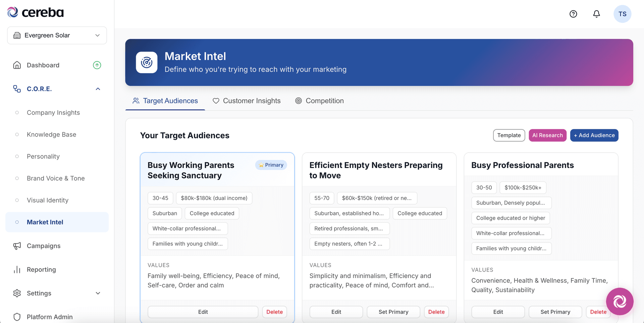Collapse the C.O.R.E. section chevron
The height and width of the screenshot is (323, 644).
click(98, 89)
